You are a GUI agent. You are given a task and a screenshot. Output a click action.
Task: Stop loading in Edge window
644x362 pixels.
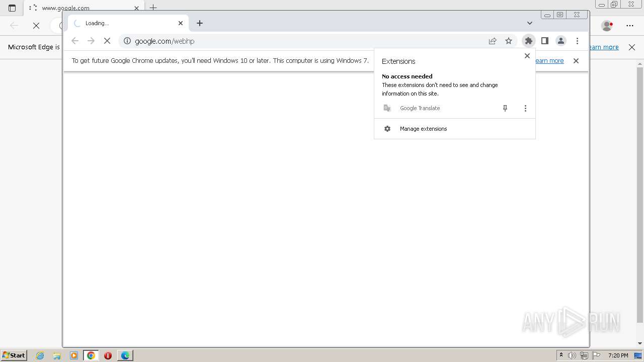tap(36, 25)
